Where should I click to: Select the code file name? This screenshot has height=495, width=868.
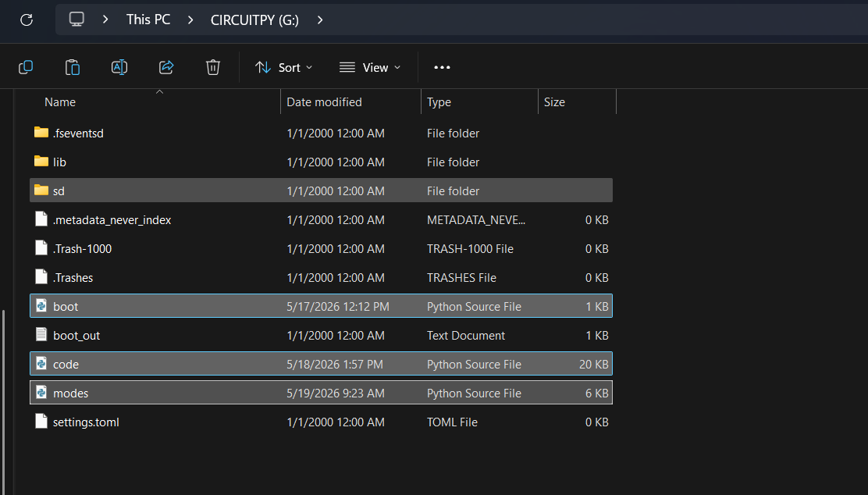[x=66, y=365]
